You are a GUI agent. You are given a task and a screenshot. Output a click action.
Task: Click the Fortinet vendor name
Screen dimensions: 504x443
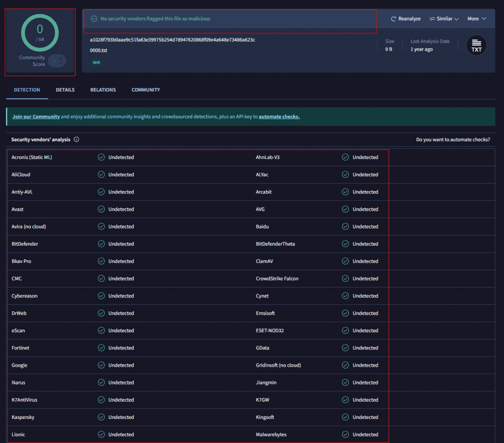(20, 348)
